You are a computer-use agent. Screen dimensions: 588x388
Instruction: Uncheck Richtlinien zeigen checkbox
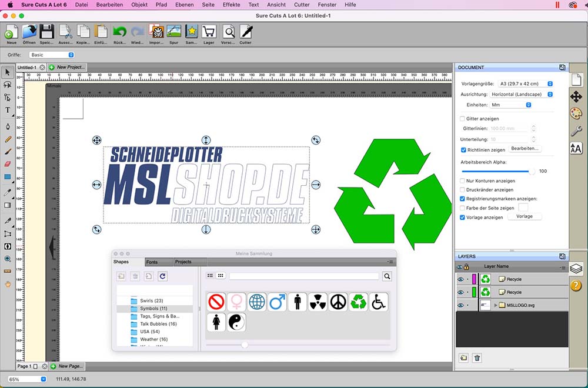pyautogui.click(x=463, y=150)
